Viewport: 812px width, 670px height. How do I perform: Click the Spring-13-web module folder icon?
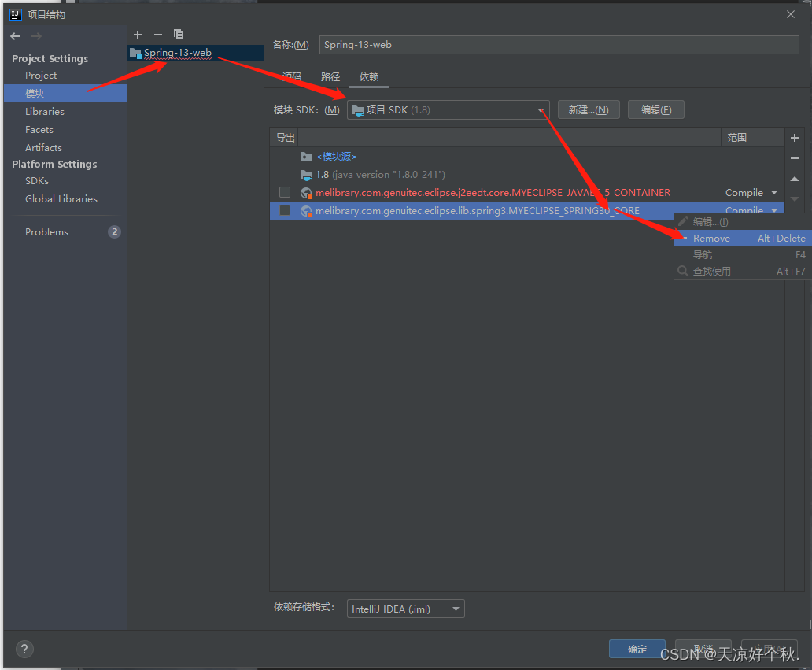tap(135, 53)
